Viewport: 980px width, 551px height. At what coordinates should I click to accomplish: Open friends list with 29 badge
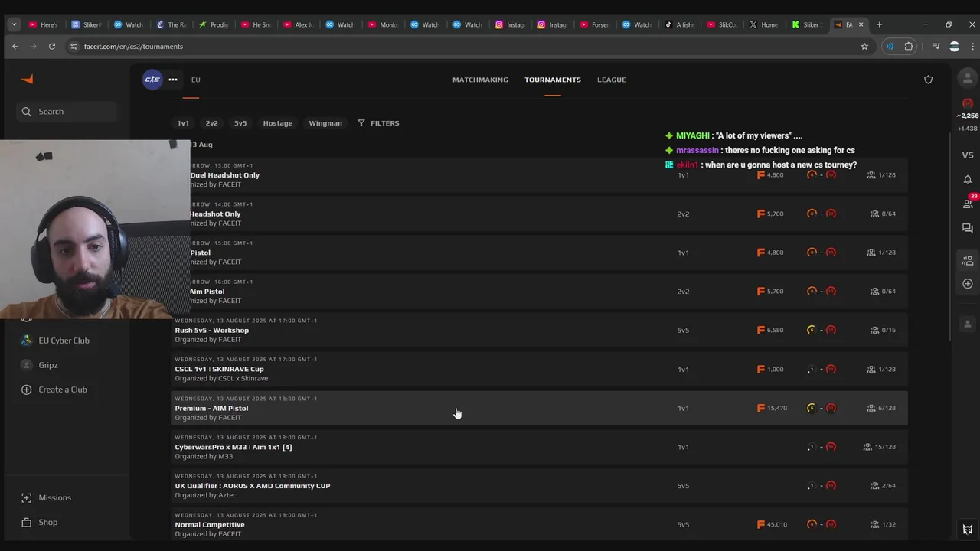968,204
